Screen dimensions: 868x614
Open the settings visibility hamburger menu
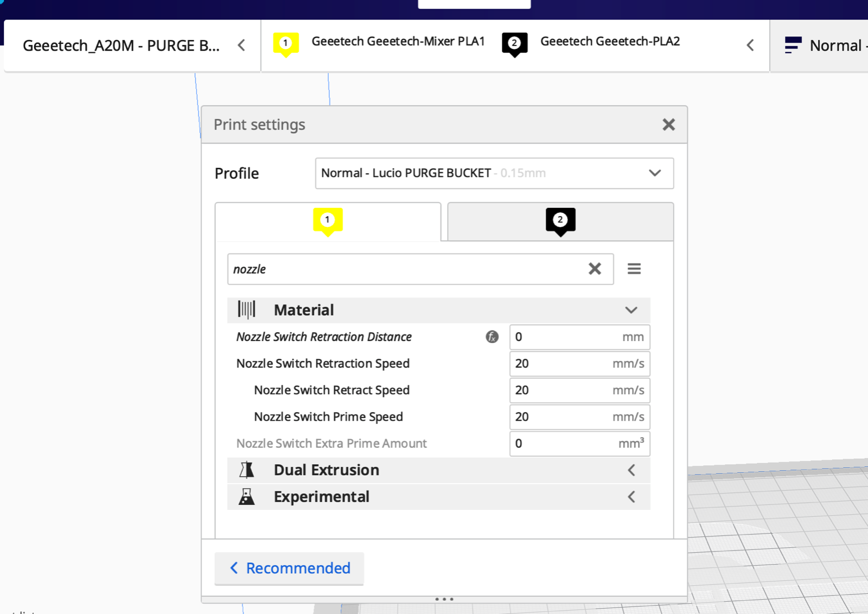634,269
